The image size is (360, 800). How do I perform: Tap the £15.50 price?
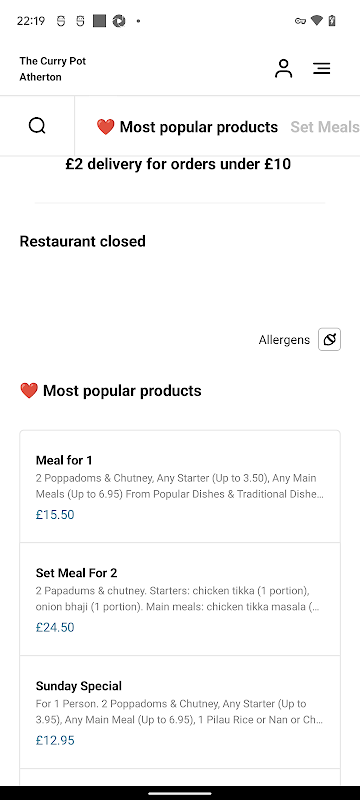click(55, 514)
